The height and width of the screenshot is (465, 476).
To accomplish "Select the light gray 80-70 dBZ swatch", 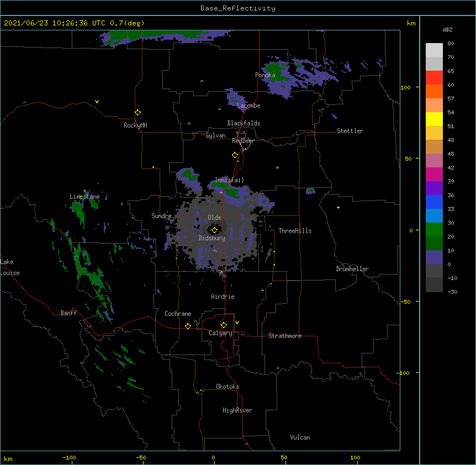I will (434, 50).
